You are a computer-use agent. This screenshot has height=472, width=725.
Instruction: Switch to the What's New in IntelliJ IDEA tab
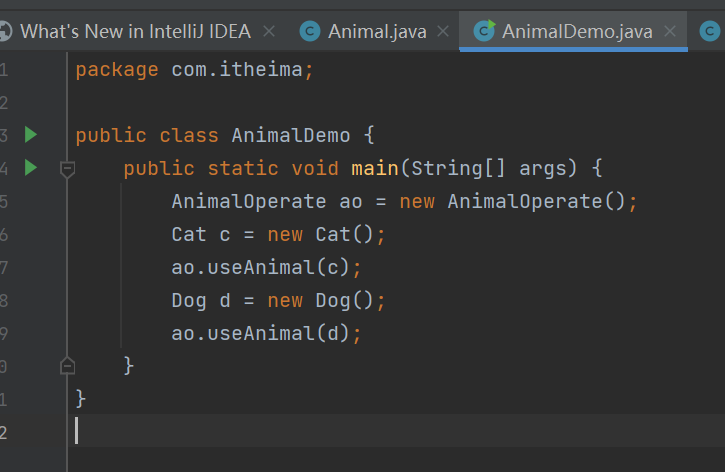coord(135,32)
